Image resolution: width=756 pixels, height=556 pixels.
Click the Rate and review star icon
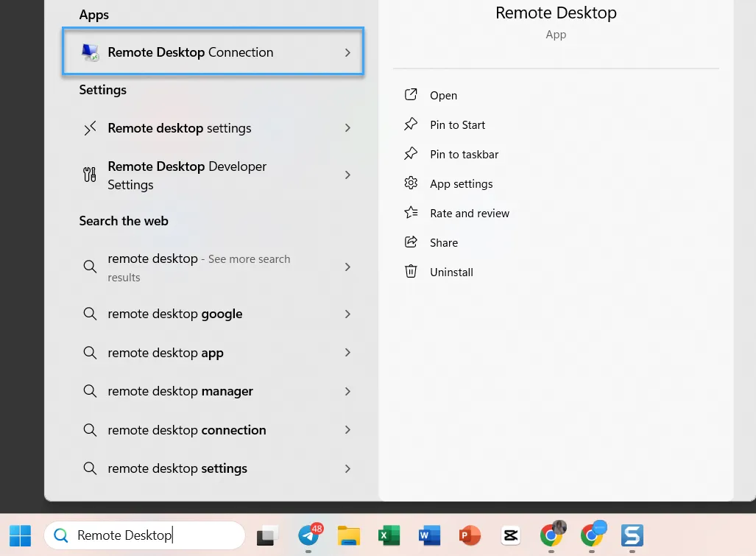[411, 212]
